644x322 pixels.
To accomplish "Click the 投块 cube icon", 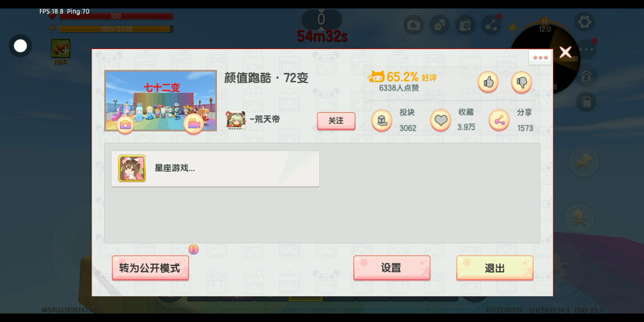I will click(382, 120).
